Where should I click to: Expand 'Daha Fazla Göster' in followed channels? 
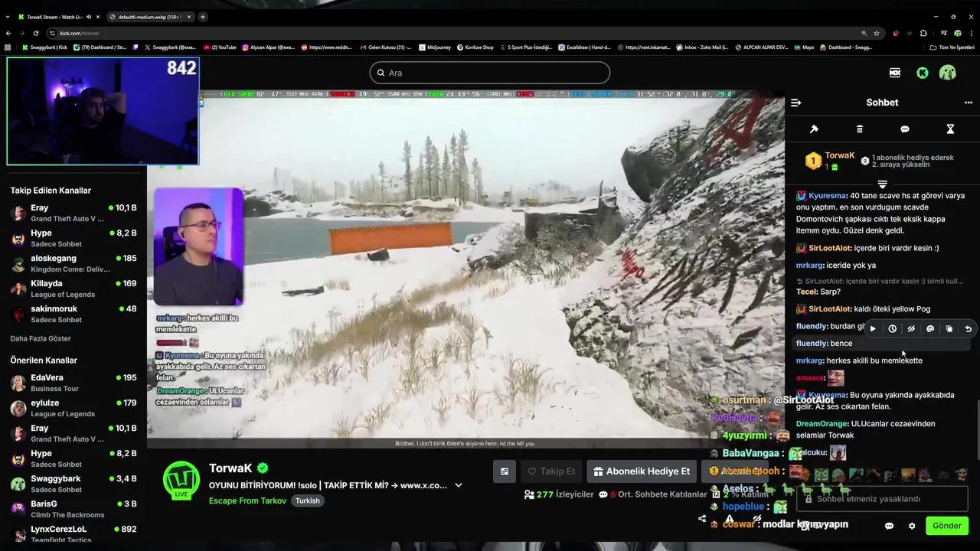tap(41, 338)
